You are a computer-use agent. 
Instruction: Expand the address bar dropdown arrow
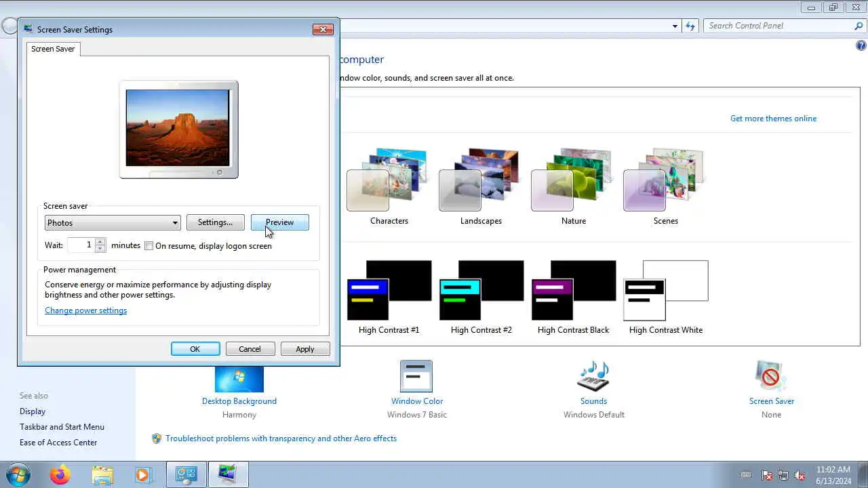[x=675, y=26]
